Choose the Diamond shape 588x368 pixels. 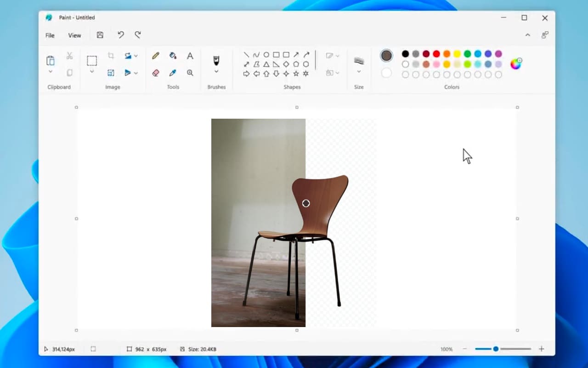coord(286,64)
